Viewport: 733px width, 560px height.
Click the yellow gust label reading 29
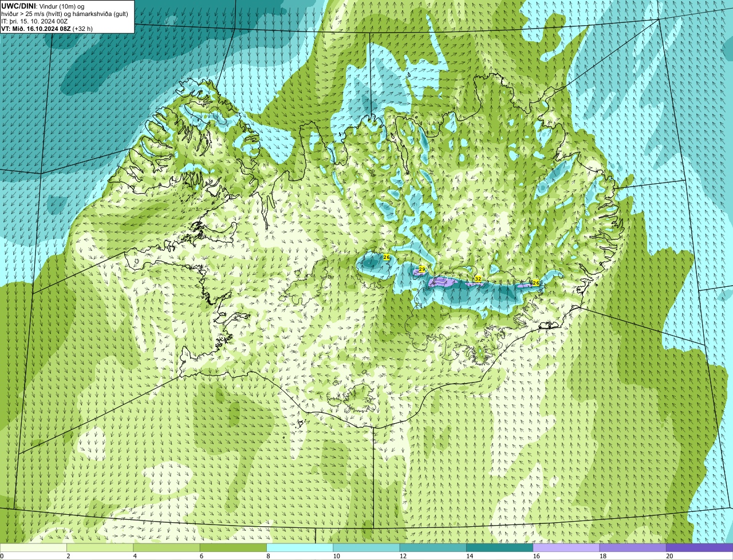point(422,269)
